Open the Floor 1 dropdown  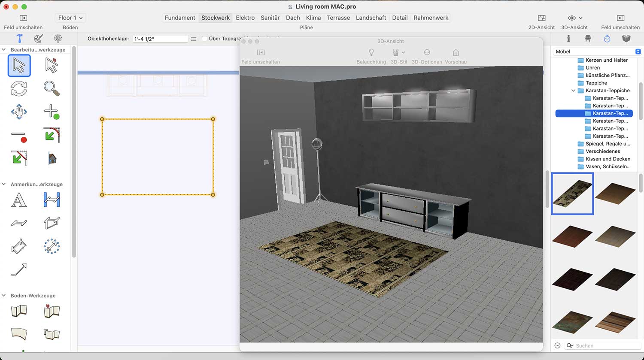point(70,18)
